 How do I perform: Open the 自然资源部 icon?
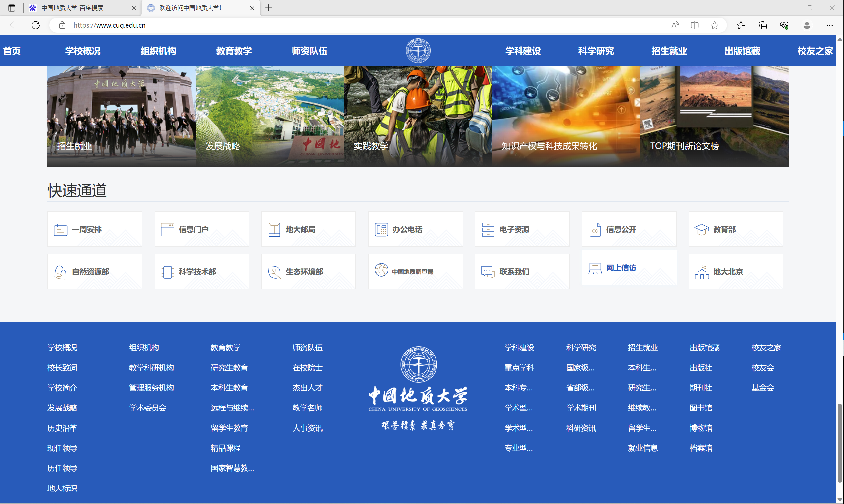coord(61,272)
